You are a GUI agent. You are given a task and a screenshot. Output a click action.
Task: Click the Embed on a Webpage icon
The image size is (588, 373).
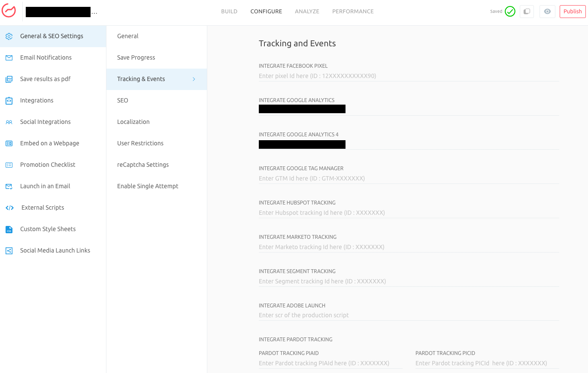[x=9, y=144]
